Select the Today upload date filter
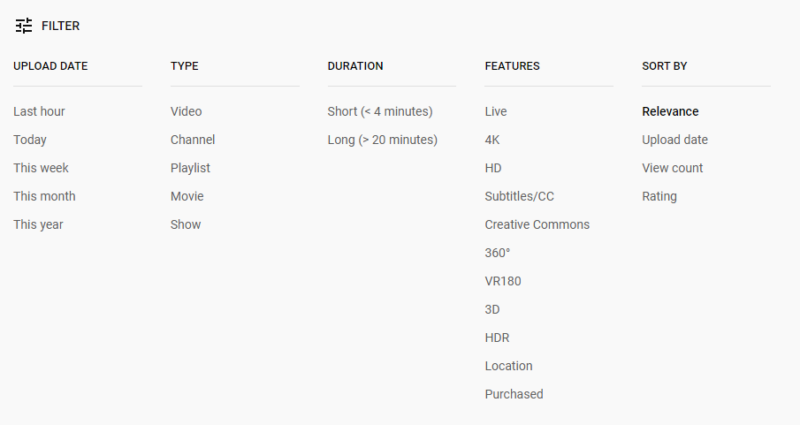 coord(30,140)
